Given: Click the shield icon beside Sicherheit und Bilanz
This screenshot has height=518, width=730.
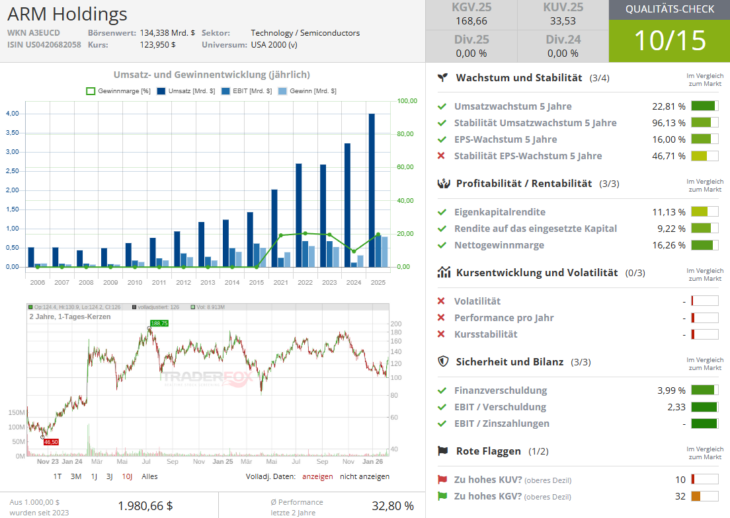Looking at the screenshot, I should click(x=442, y=361).
